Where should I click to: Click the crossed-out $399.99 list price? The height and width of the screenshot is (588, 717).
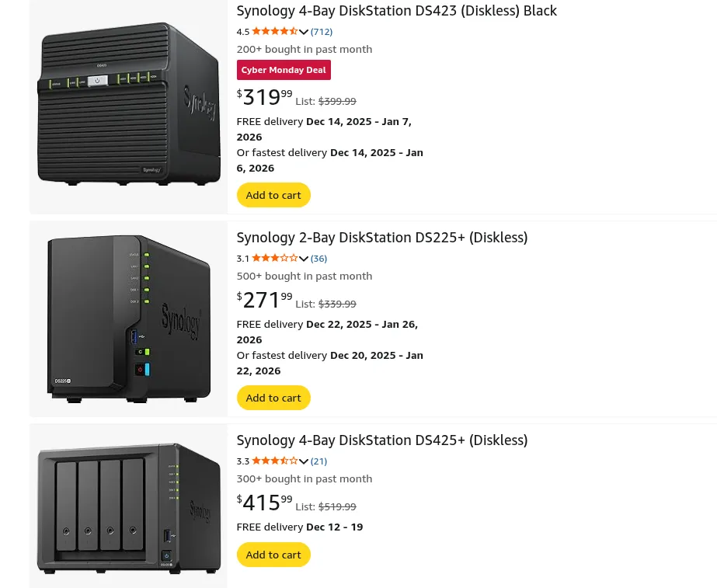tap(336, 101)
